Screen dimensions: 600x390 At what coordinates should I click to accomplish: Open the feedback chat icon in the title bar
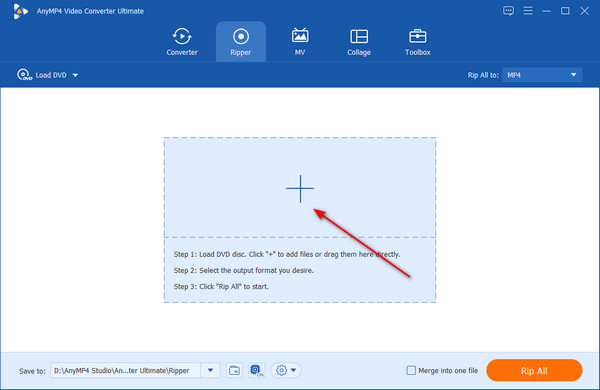[x=509, y=11]
